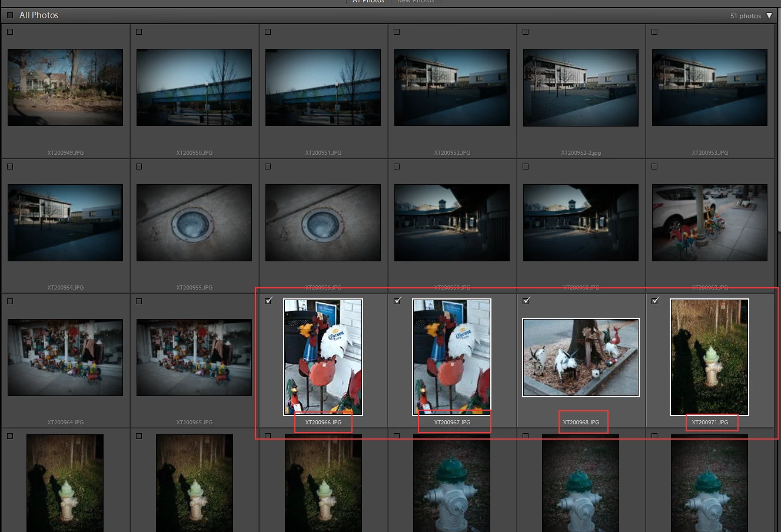Uncheck the box for XT200966.JPG
Image resolution: width=781 pixels, height=532 pixels.
click(x=268, y=301)
